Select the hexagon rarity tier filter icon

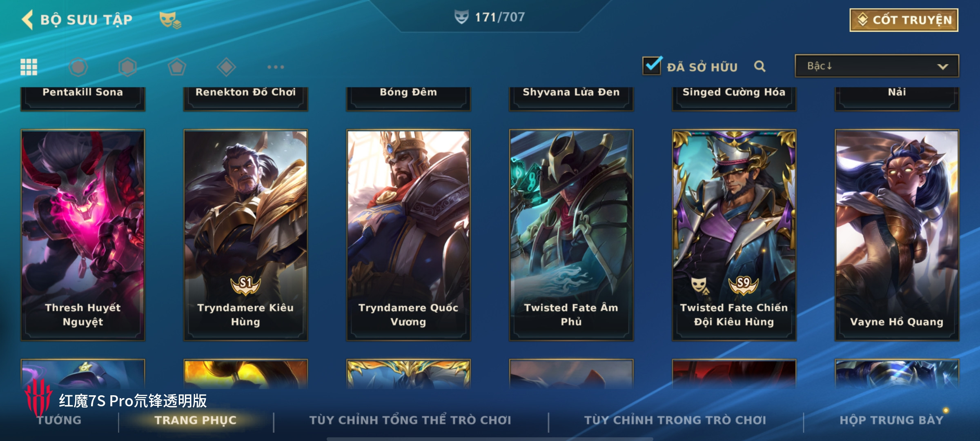coord(128,67)
